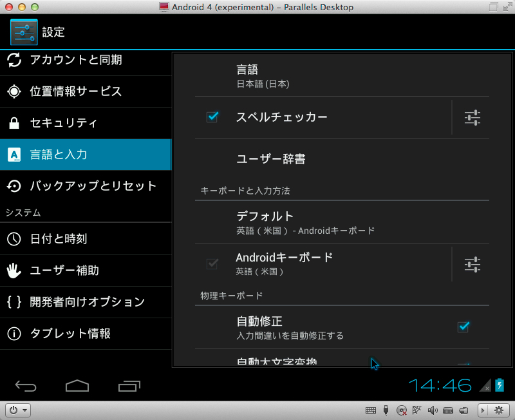
Task: Tap the Android back navigation button
Action: coord(26,386)
